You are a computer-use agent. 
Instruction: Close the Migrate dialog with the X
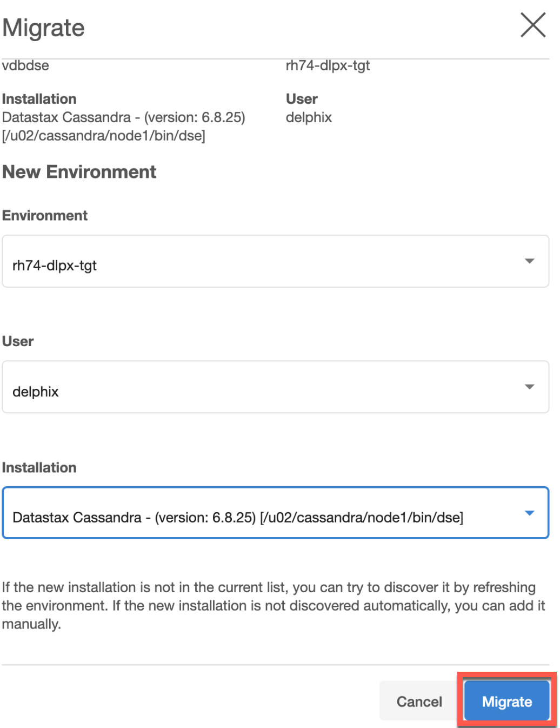click(x=532, y=25)
